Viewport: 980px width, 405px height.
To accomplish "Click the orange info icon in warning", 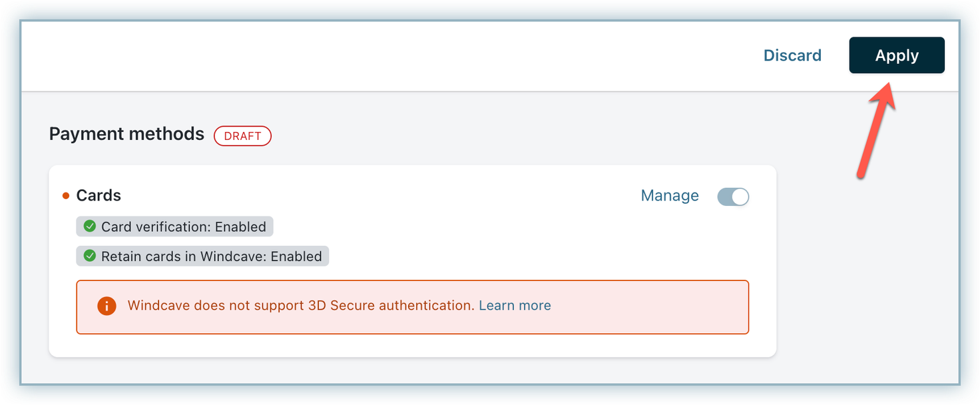I will [x=107, y=306].
